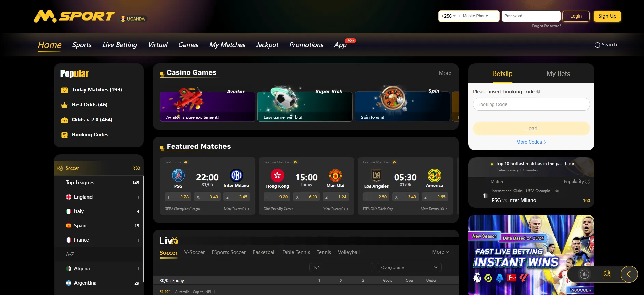Click the Argentina flag icon
The height and width of the screenshot is (295, 644).
click(69, 283)
